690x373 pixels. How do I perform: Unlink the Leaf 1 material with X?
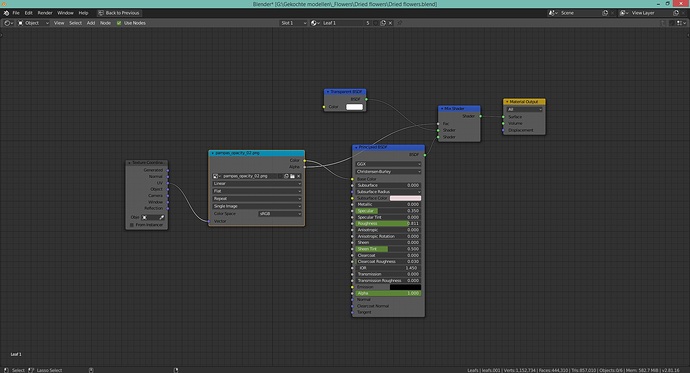pyautogui.click(x=390, y=23)
